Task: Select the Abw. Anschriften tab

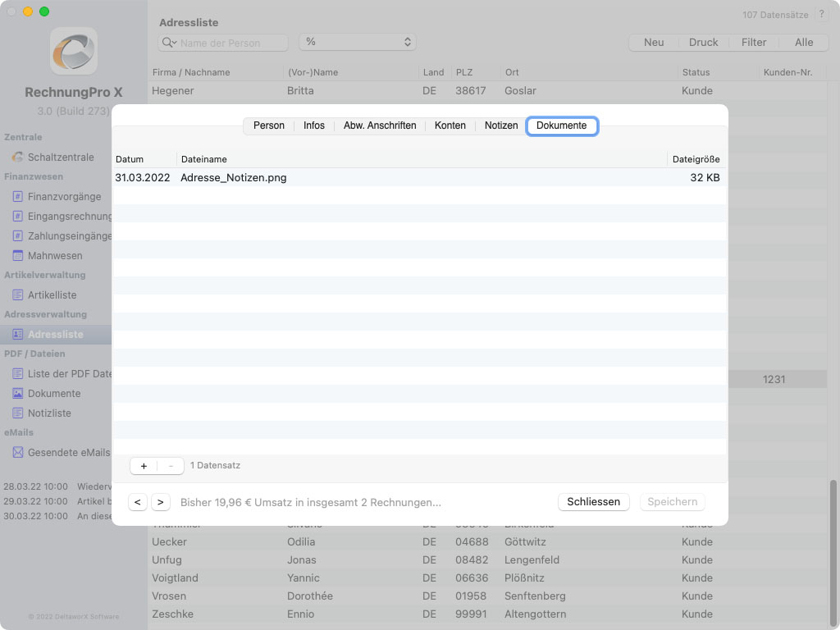Action: [x=380, y=126]
